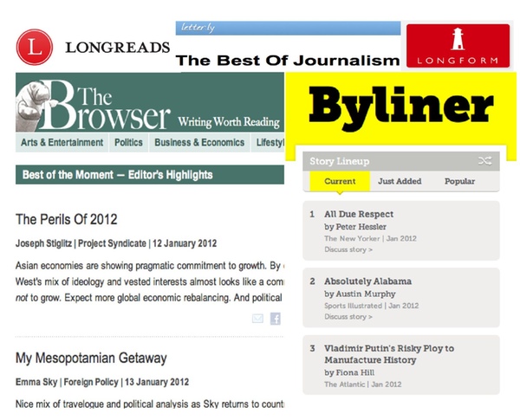520x420 pixels.
Task: Open Vladimir Putin's Risky Ploy story
Action: (389, 354)
